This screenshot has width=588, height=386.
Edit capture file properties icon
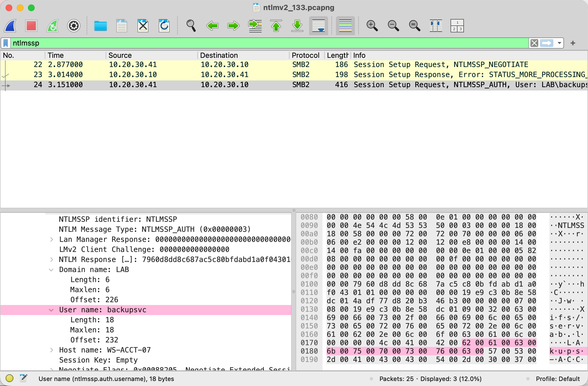pyautogui.click(x=23, y=378)
